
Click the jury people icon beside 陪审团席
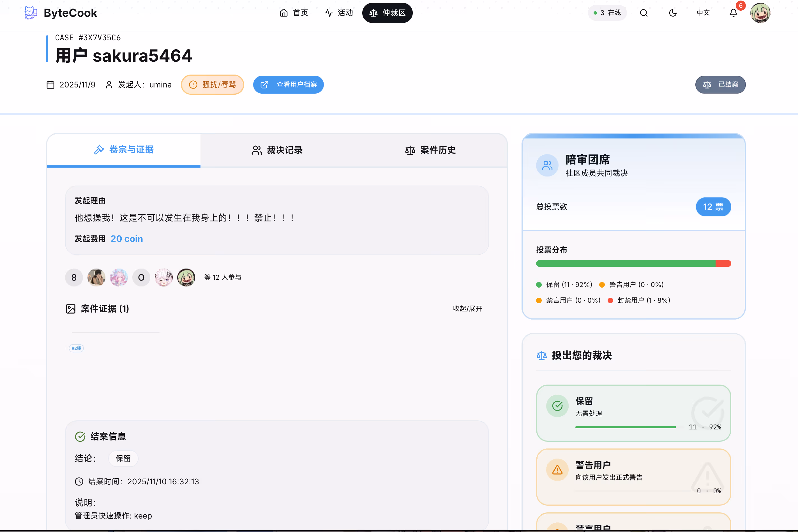pos(547,166)
